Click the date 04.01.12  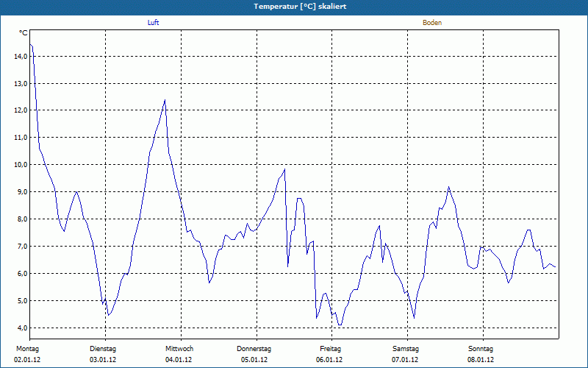[179, 360]
